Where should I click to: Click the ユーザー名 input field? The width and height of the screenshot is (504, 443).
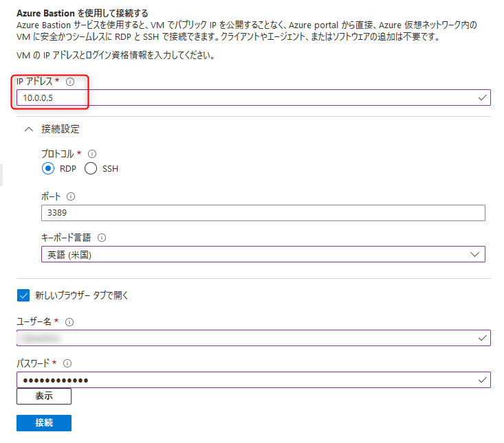point(253,338)
